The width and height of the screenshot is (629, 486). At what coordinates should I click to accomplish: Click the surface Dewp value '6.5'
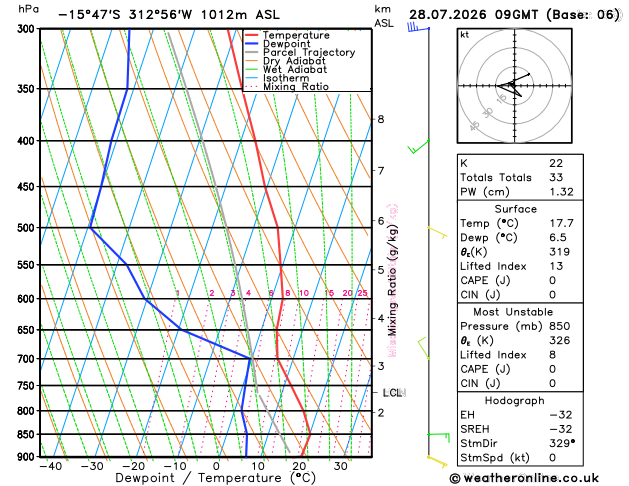coord(558,237)
